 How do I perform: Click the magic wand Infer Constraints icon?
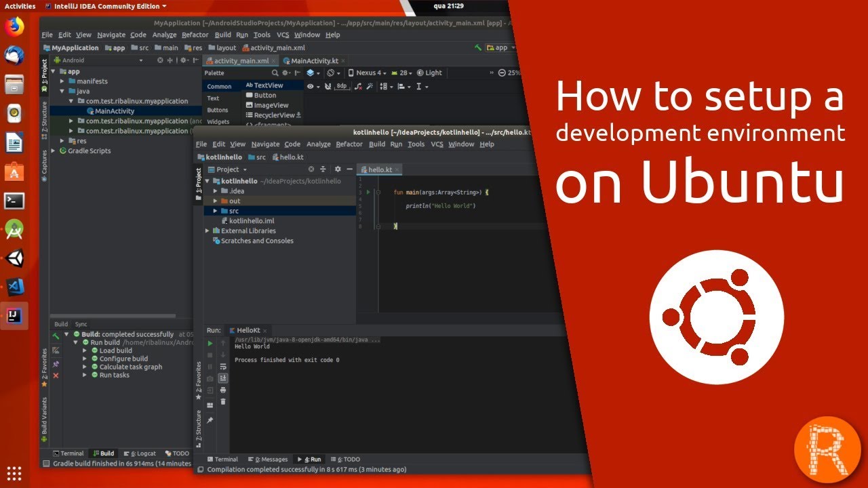click(x=369, y=87)
